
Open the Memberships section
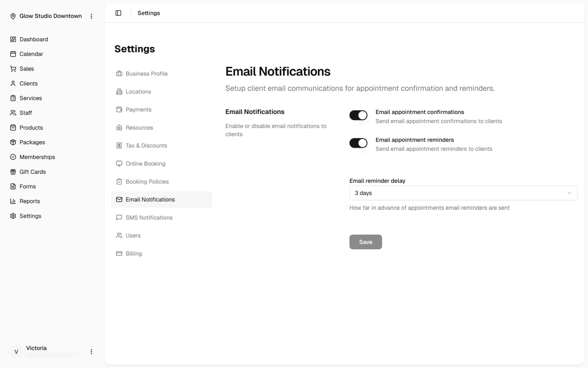[x=52, y=157]
